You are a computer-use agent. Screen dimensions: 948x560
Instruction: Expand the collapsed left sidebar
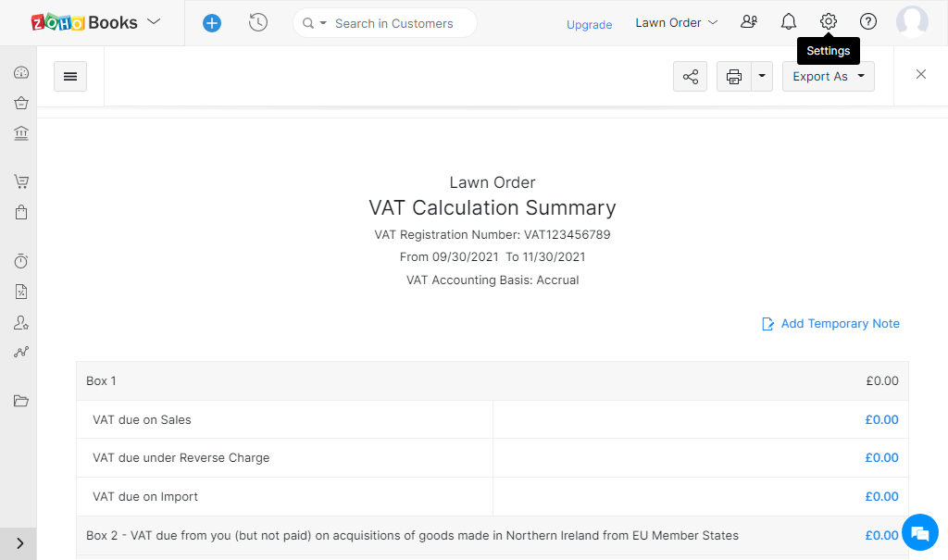[20, 543]
